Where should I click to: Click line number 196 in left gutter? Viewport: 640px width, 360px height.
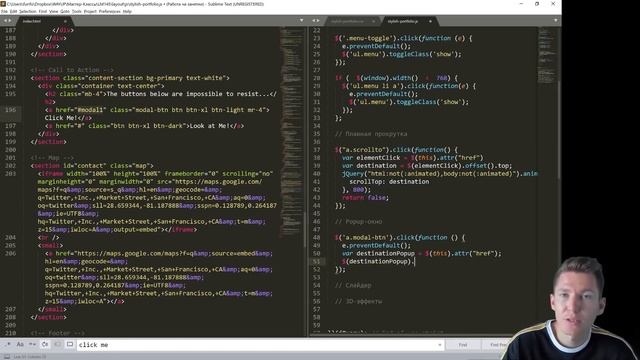coord(10,110)
